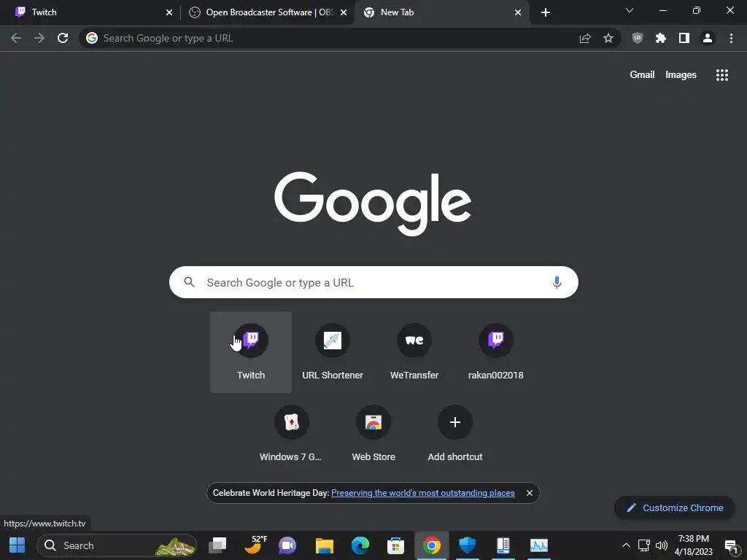This screenshot has height=560, width=747.
Task: Open the notification center icon
Action: pos(731,546)
